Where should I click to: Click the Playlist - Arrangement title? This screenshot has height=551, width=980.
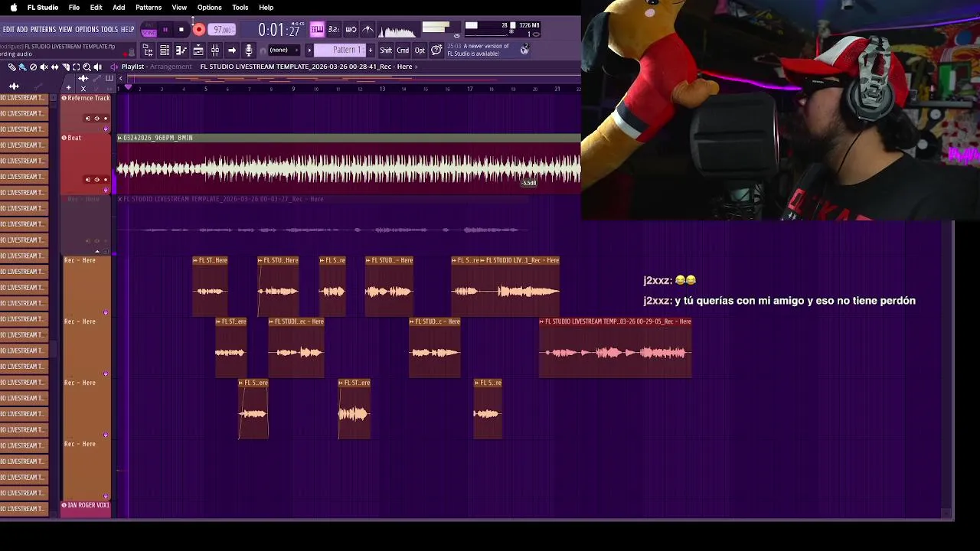[156, 67]
